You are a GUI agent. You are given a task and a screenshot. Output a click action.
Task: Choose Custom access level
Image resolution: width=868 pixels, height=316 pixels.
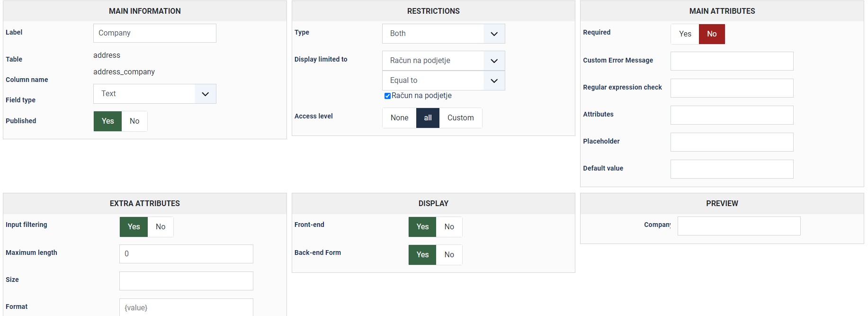(x=460, y=118)
